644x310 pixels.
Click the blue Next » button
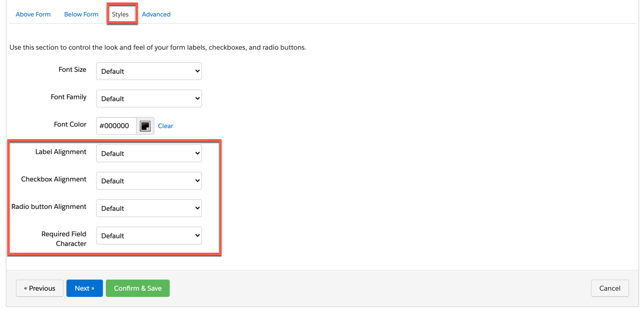pos(85,288)
